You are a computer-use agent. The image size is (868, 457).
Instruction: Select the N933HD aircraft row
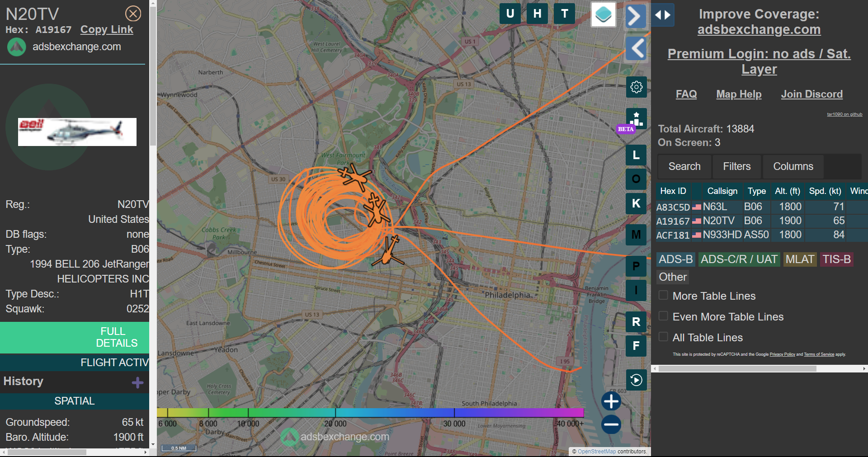pyautogui.click(x=762, y=235)
